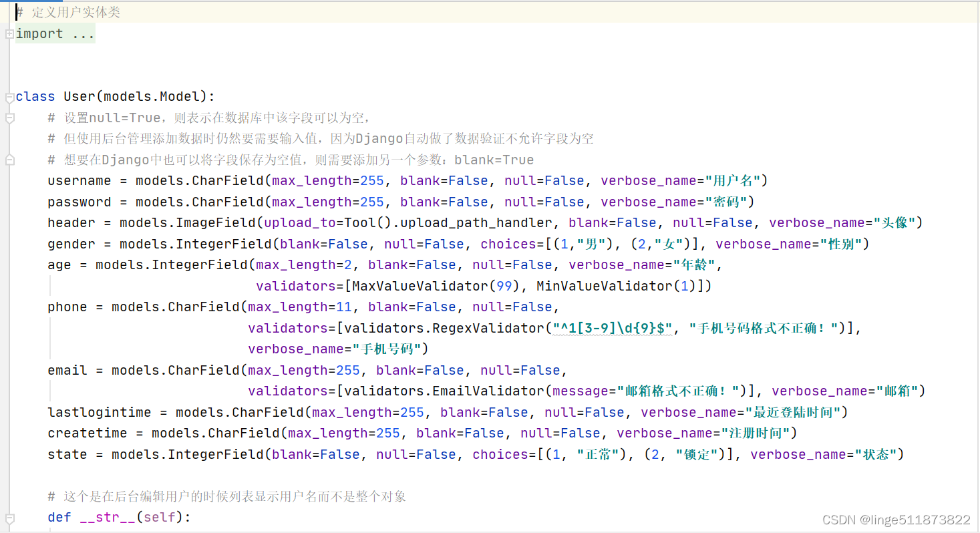Click 'max_length=11' in the phone line
This screenshot has height=533, width=980.
click(x=300, y=307)
